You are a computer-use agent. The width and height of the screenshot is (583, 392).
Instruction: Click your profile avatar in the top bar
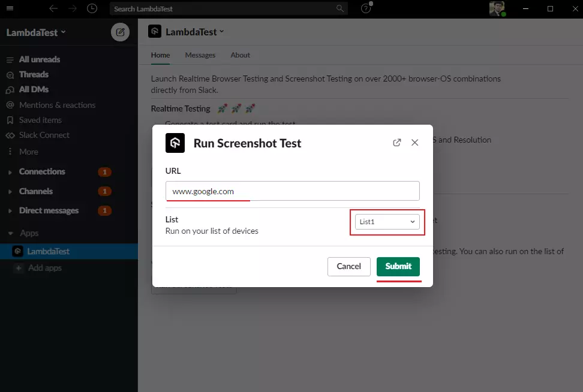coord(497,9)
